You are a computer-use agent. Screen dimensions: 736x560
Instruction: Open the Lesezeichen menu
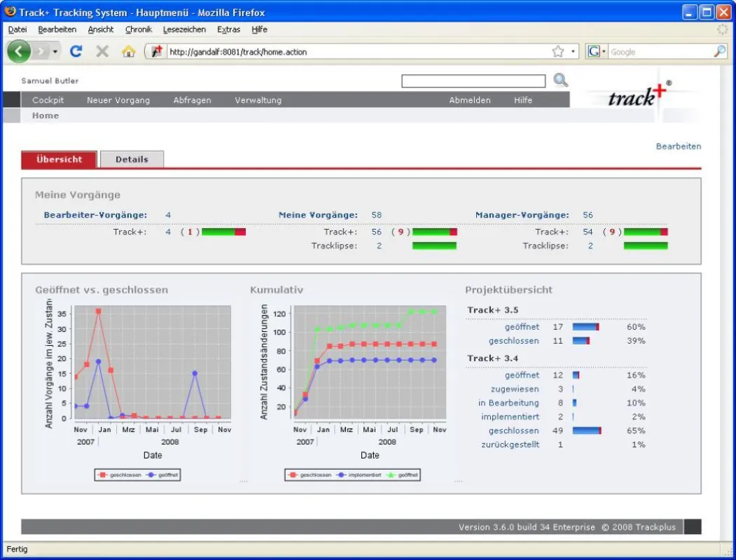coord(184,29)
